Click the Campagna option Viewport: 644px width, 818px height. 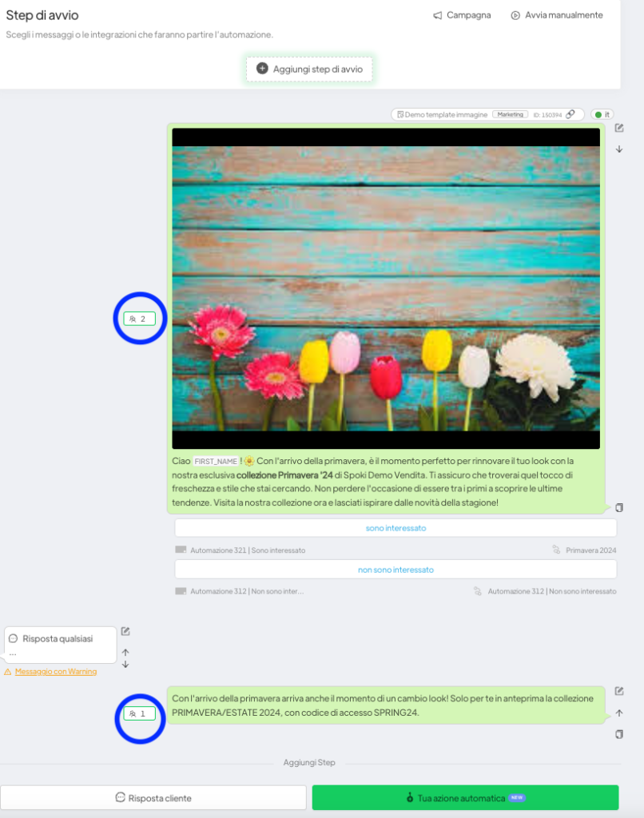pos(462,15)
